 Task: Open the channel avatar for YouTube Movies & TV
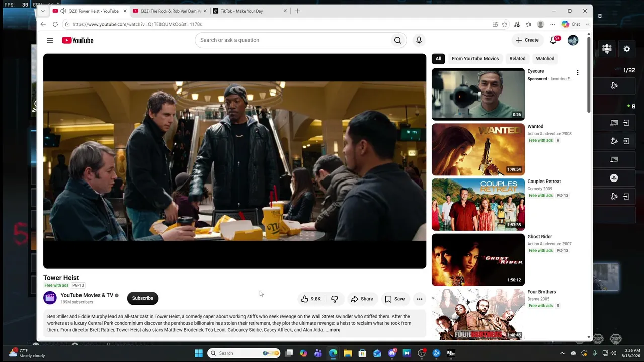50,298
